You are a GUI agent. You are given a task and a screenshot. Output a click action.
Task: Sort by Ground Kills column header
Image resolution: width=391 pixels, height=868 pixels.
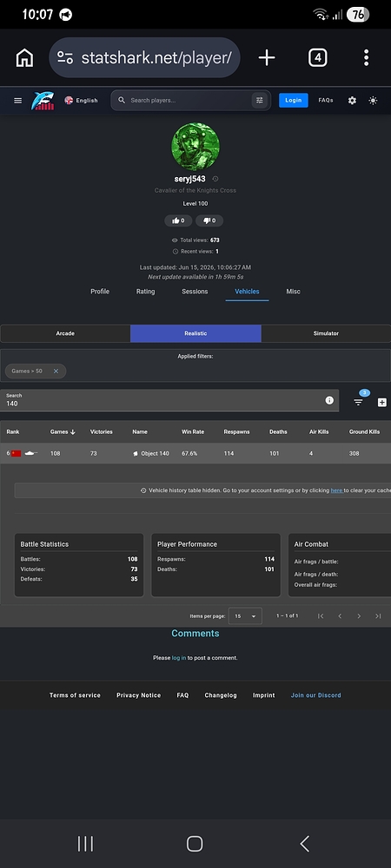click(x=364, y=431)
